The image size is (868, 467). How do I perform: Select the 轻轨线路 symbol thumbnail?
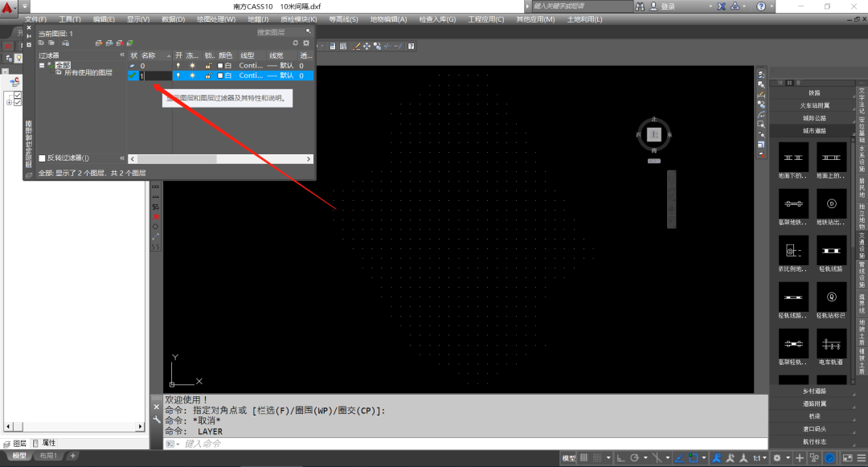832,251
